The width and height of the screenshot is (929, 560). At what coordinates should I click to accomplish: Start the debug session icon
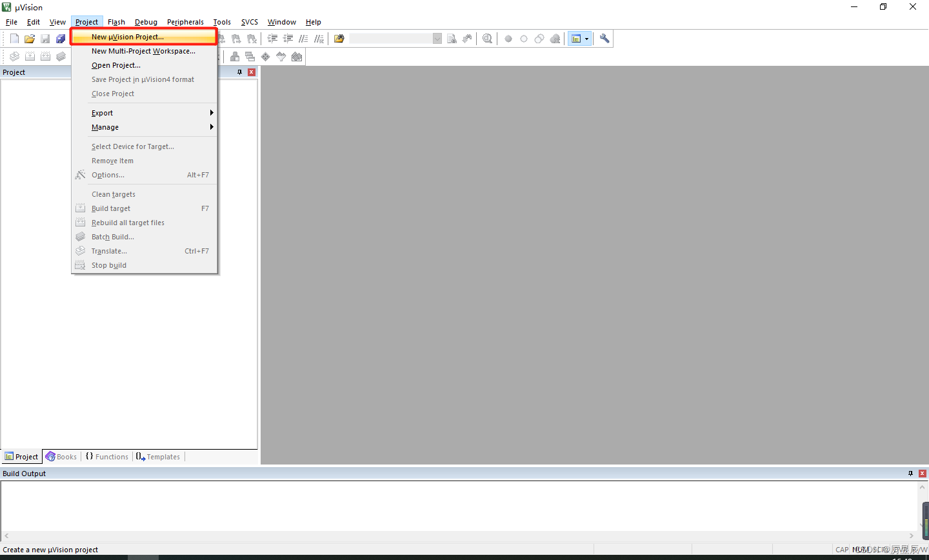tap(487, 39)
